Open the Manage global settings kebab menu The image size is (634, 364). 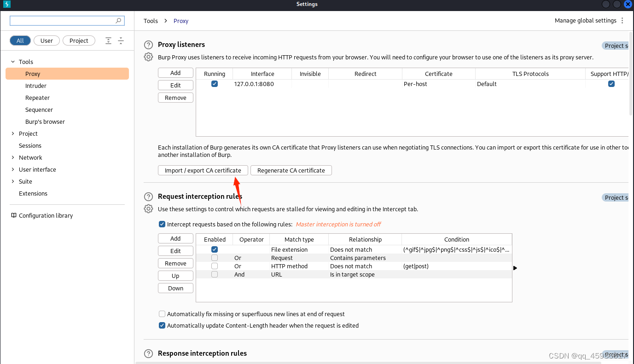pos(622,21)
